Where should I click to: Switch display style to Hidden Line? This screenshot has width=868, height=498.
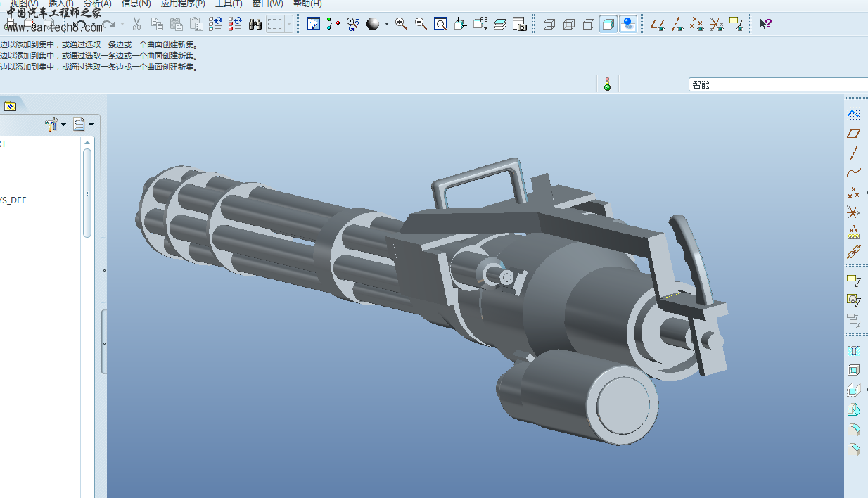click(x=569, y=24)
